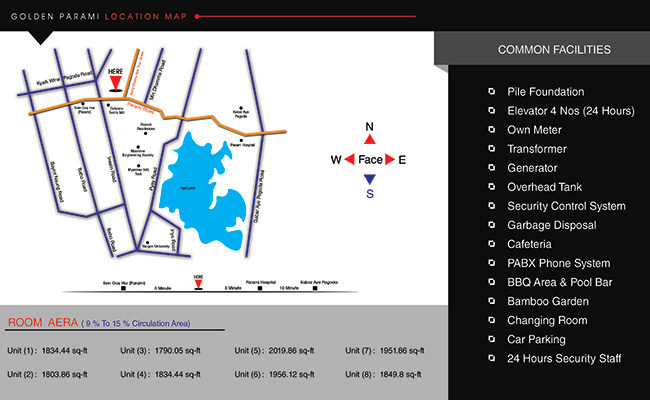Select the BBQ Area & Pool Bar item
The width and height of the screenshot is (650, 400).
559,282
